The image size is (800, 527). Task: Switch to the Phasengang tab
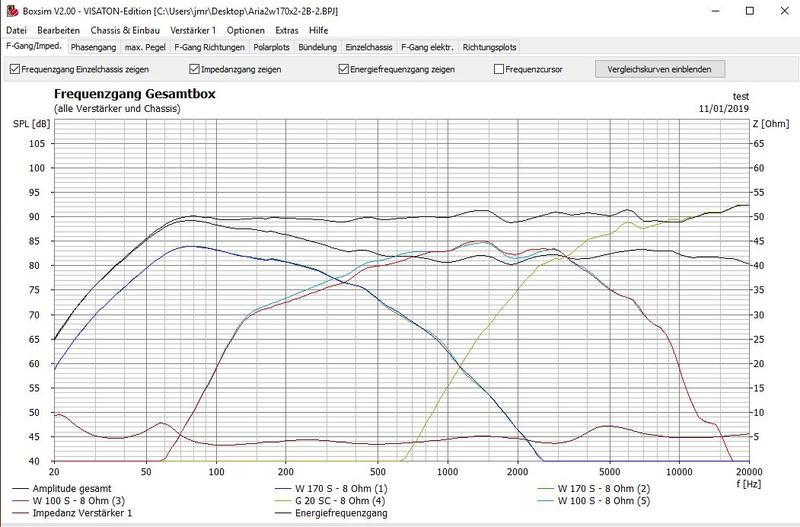tap(90, 47)
